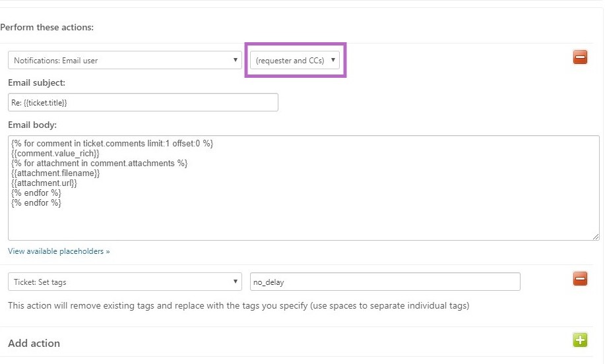Click the ticket.comments loop line in body
This screenshot has height=364, width=605.
[112, 143]
